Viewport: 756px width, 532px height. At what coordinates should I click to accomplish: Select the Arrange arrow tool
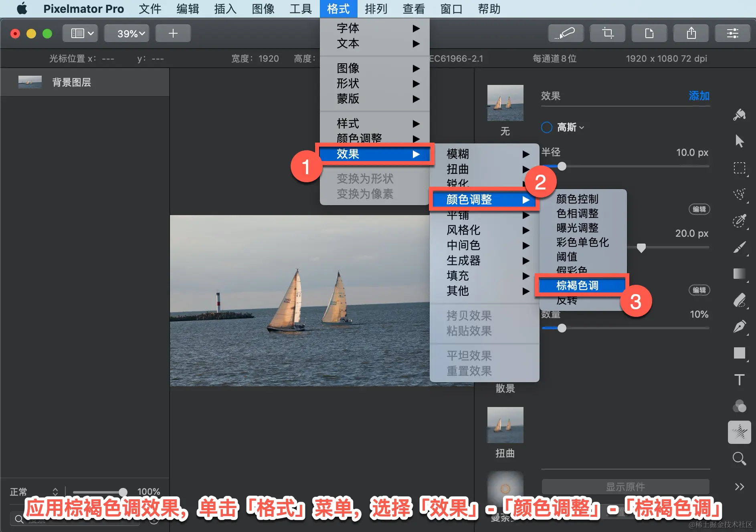[x=739, y=141]
